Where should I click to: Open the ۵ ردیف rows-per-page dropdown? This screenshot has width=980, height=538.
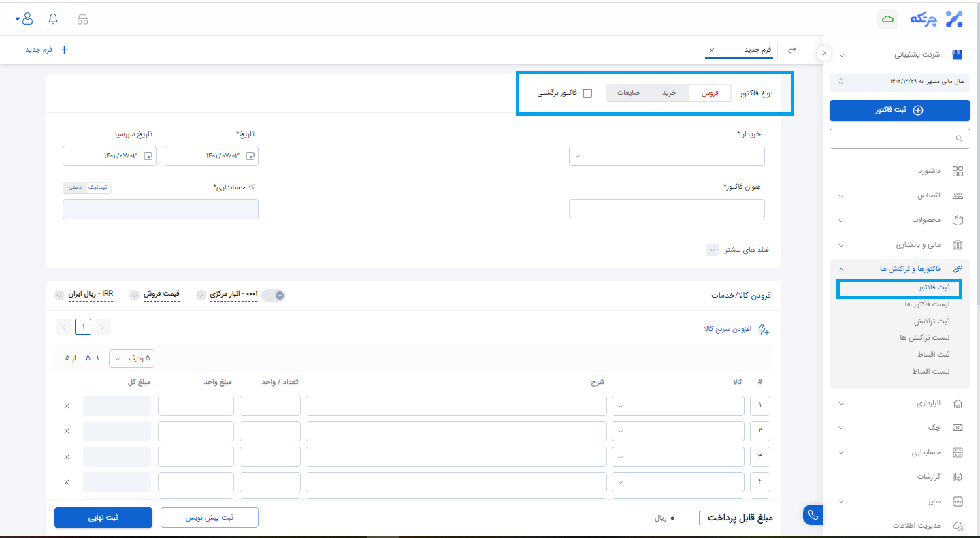[x=131, y=358]
